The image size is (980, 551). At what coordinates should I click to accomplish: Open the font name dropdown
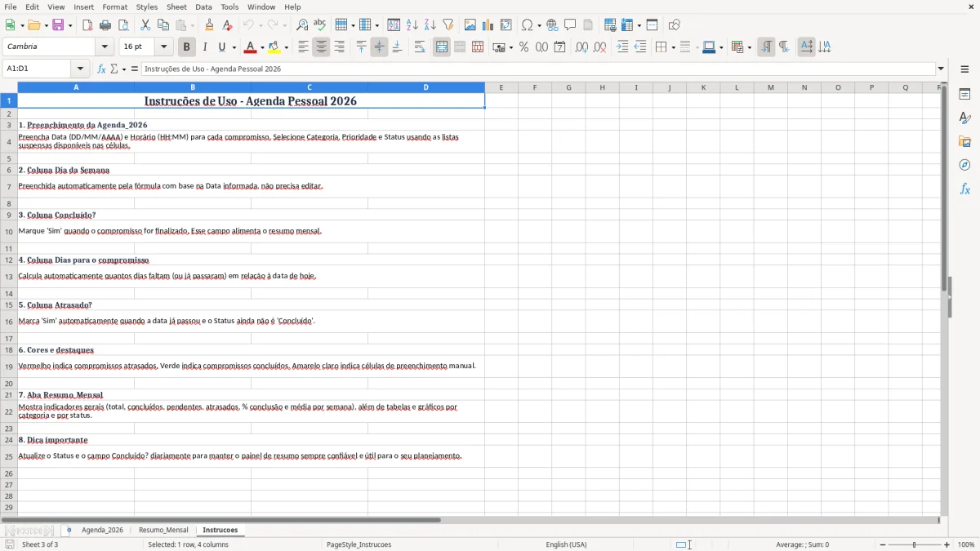click(x=105, y=47)
